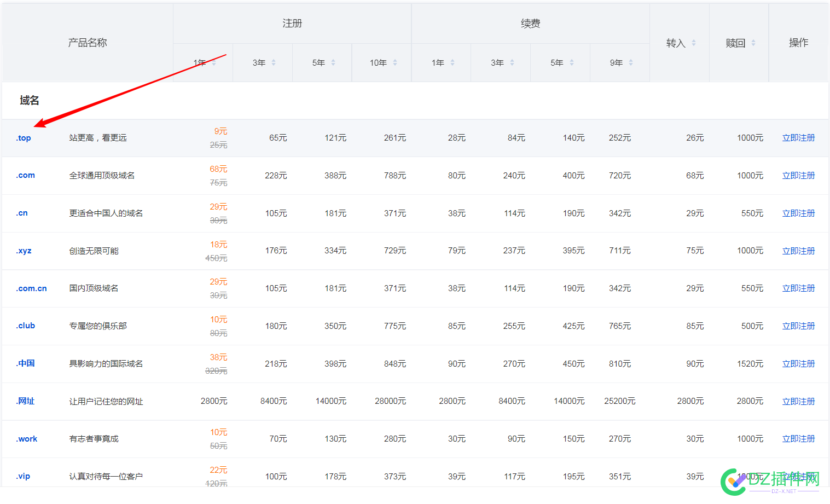Select the description 全球通用顶级域名
830x504 pixels.
[x=102, y=176]
